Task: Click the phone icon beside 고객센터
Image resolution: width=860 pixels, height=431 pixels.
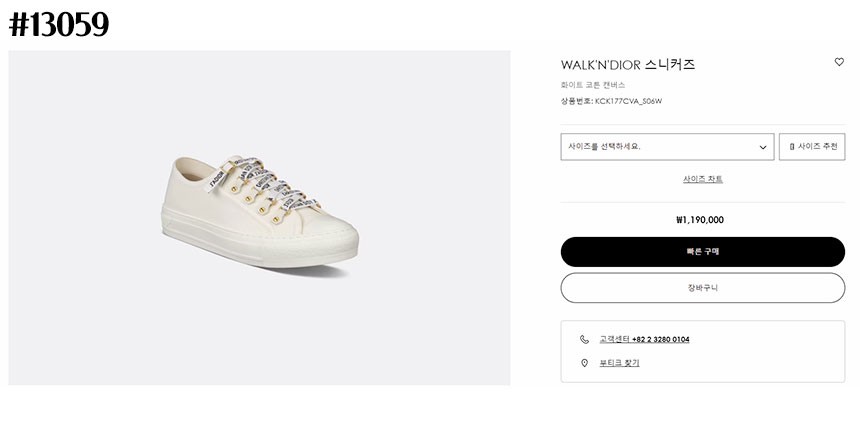Action: tap(584, 339)
